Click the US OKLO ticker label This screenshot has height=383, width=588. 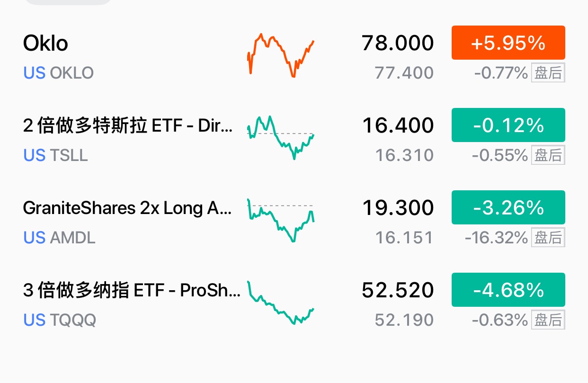pyautogui.click(x=59, y=73)
